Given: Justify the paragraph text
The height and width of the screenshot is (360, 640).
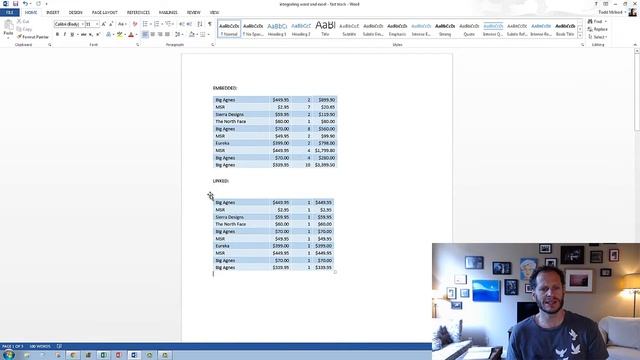Looking at the screenshot, I should (x=167, y=35).
